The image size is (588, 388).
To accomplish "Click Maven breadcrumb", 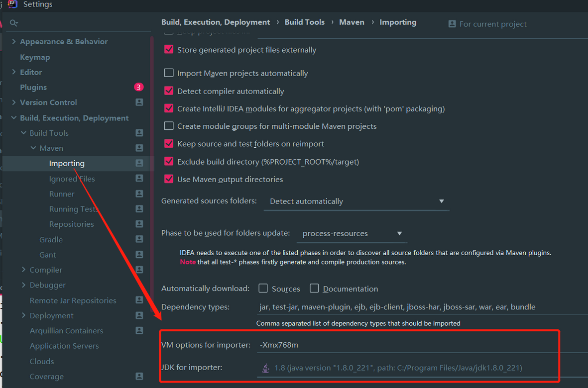I will click(352, 22).
